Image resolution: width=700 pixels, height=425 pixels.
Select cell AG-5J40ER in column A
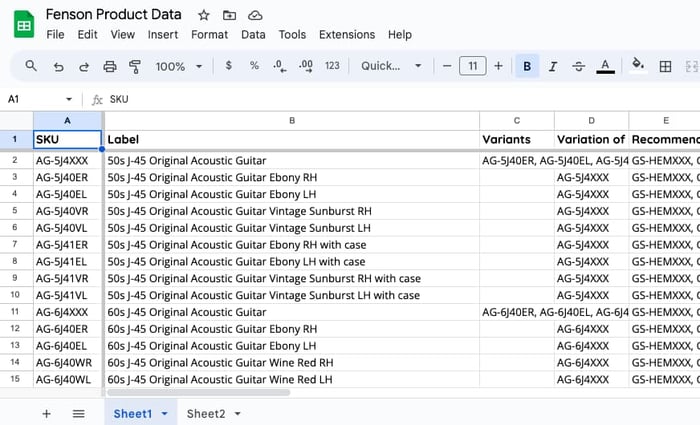(67, 177)
